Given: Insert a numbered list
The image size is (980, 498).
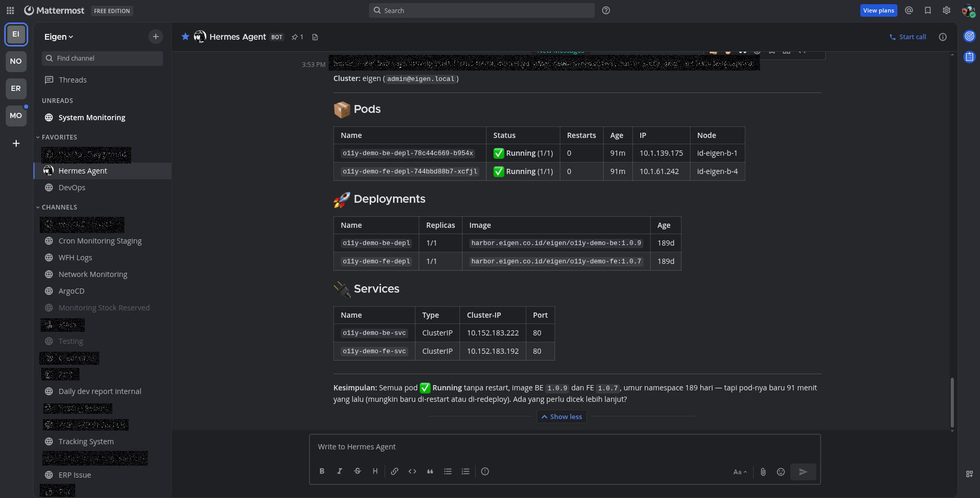Looking at the screenshot, I should click(466, 471).
